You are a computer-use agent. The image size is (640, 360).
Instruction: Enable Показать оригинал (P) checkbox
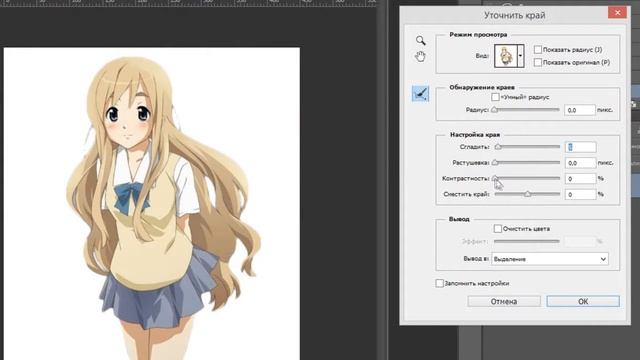pos(538,62)
